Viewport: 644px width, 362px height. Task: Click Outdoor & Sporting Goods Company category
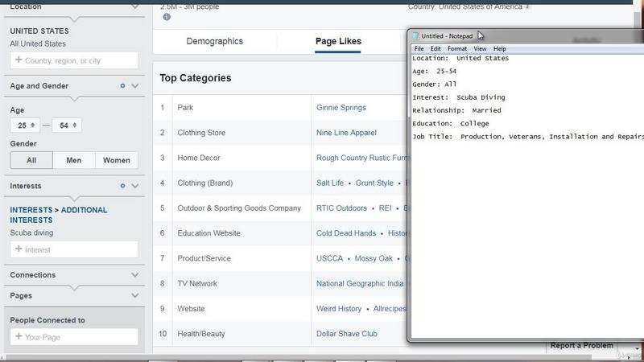239,208
